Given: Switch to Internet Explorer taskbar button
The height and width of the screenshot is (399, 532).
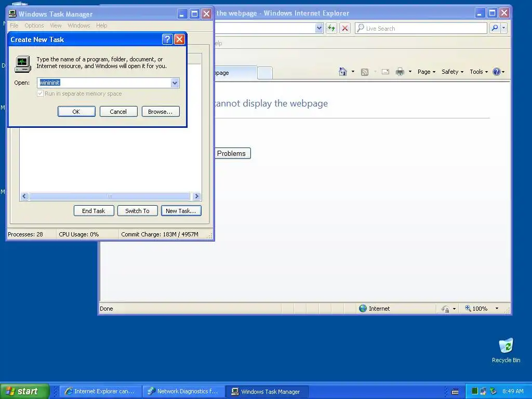Looking at the screenshot, I should click(100, 391).
